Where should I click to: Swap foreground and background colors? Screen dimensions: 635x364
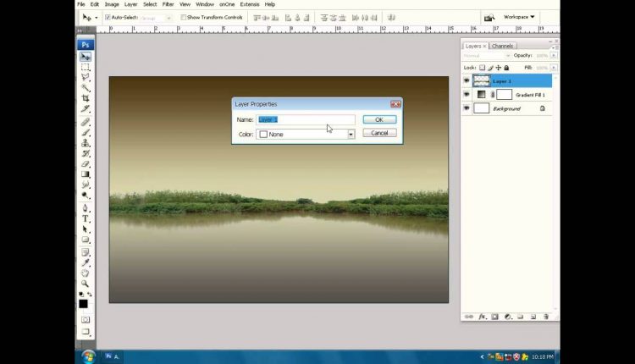[90, 295]
